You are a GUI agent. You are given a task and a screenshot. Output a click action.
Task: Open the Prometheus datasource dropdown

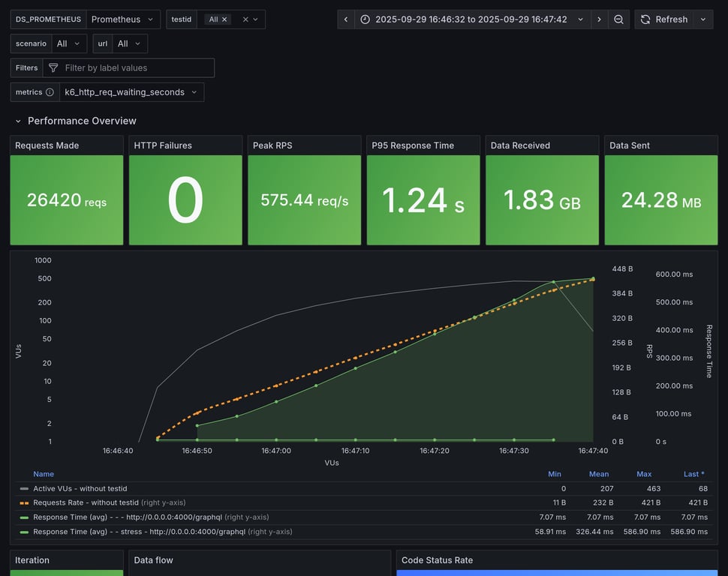[123, 19]
